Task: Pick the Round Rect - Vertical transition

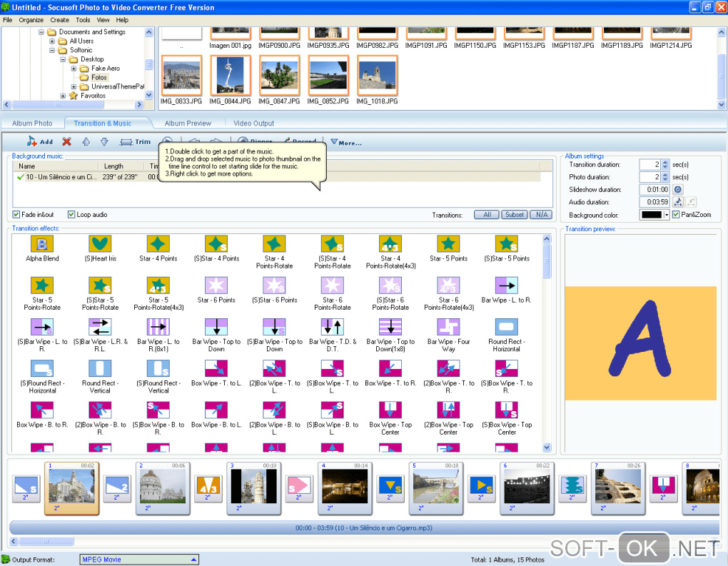Action: (x=101, y=369)
